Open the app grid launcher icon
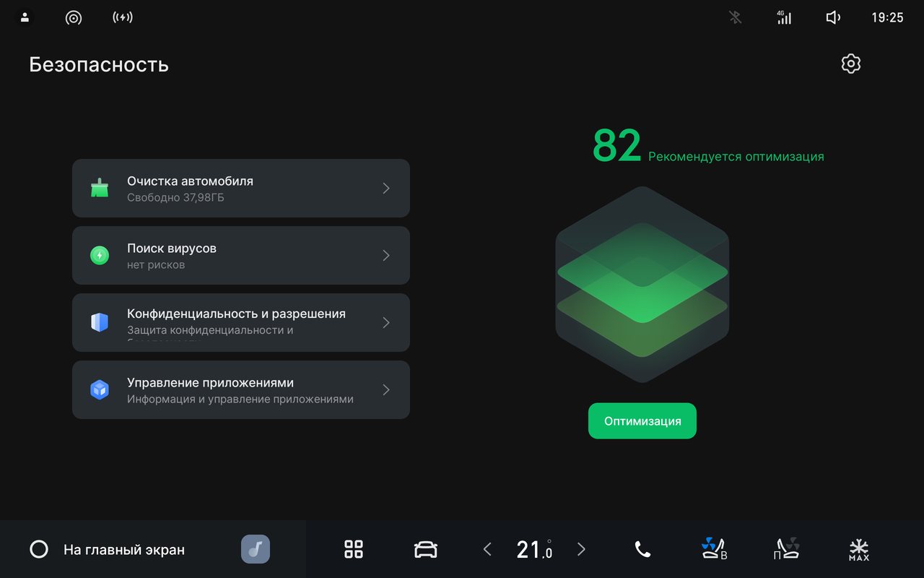924x578 pixels. point(354,549)
